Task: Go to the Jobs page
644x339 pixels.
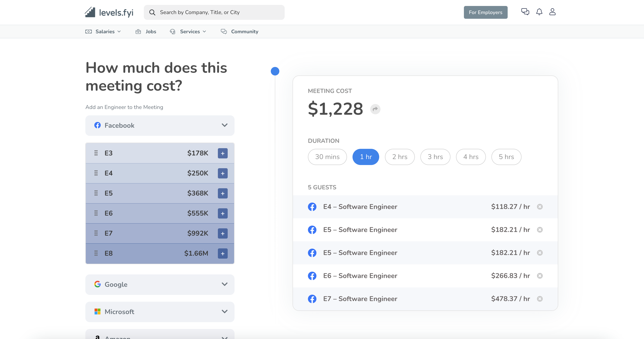Action: point(146,32)
